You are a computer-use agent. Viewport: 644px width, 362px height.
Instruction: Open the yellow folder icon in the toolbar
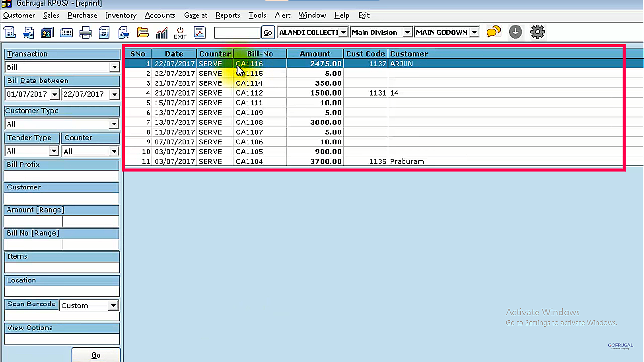[142, 32]
